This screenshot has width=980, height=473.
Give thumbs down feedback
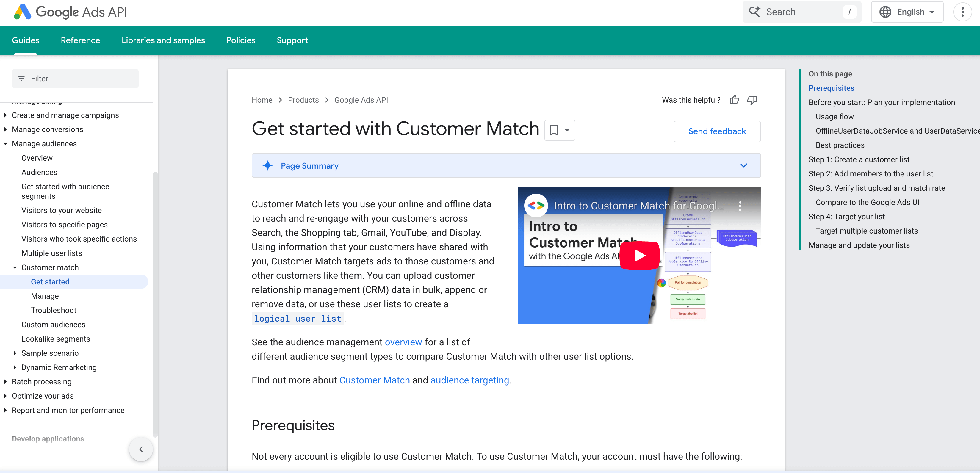752,100
